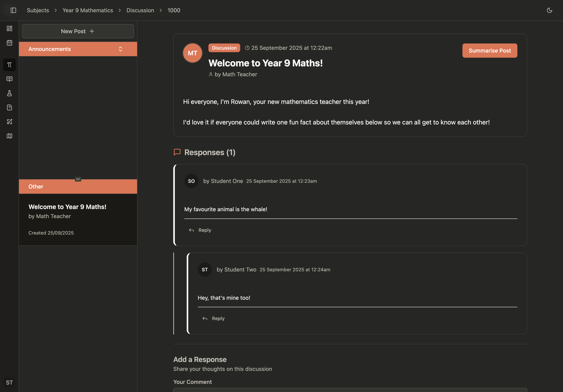
Task: Navigate to Discussion via breadcrumb trail
Action: (x=140, y=10)
